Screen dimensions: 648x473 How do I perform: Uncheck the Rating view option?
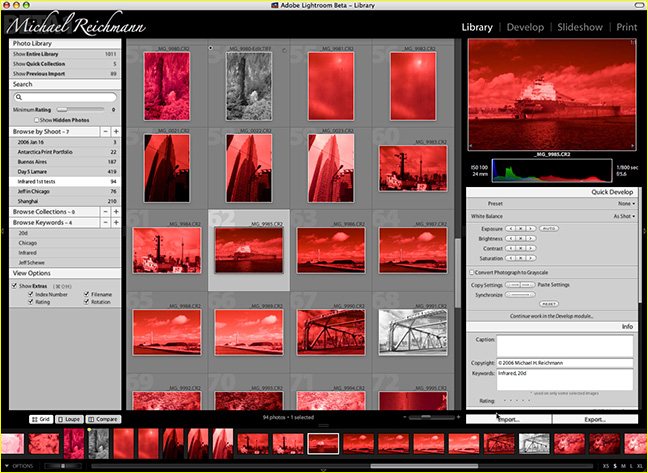point(31,302)
